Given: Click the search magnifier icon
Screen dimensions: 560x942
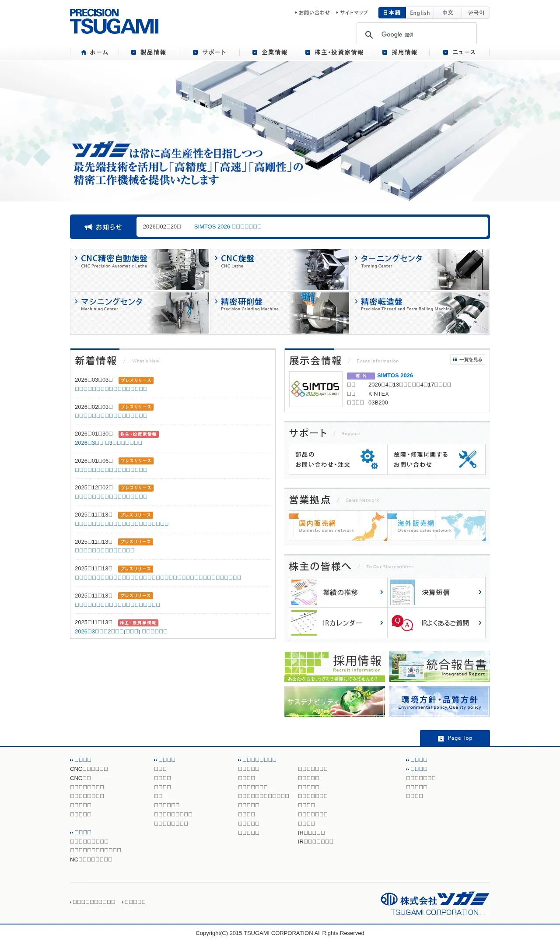Looking at the screenshot, I should (x=369, y=35).
